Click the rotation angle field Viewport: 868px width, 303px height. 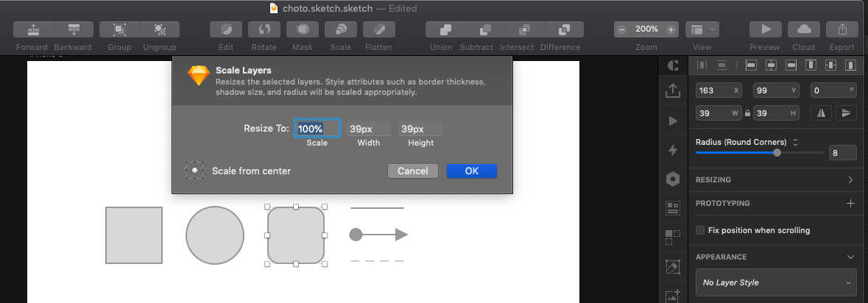pyautogui.click(x=833, y=90)
